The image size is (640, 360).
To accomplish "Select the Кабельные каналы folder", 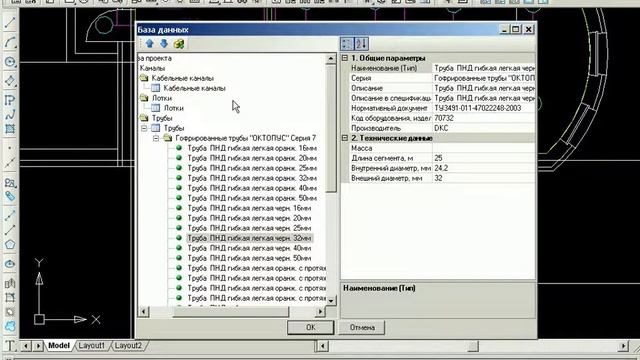I will (182, 78).
